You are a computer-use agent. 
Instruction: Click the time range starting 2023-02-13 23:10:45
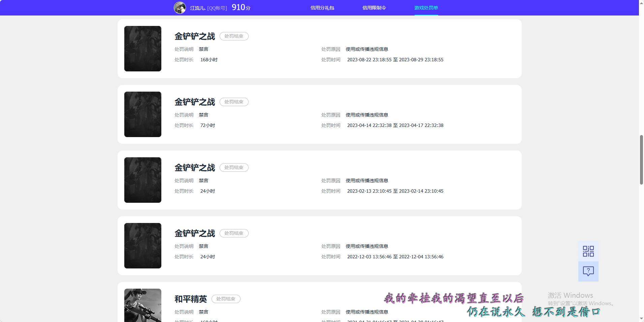click(x=395, y=191)
